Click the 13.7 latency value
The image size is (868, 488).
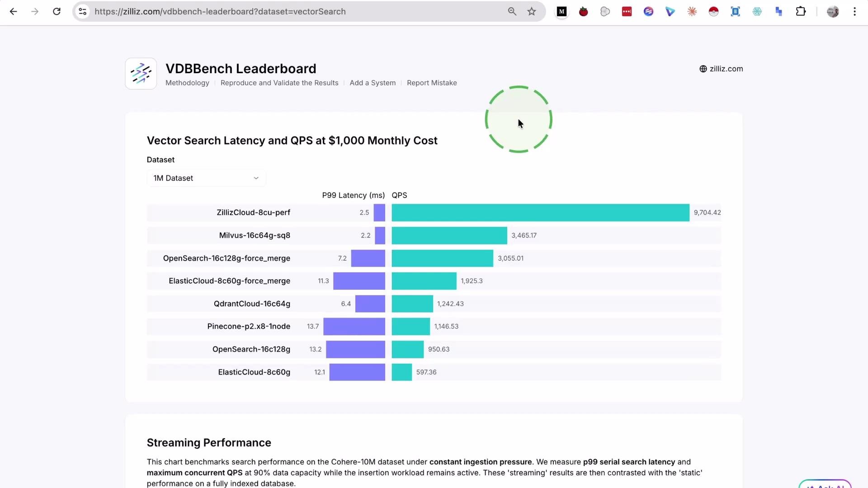coord(313,327)
